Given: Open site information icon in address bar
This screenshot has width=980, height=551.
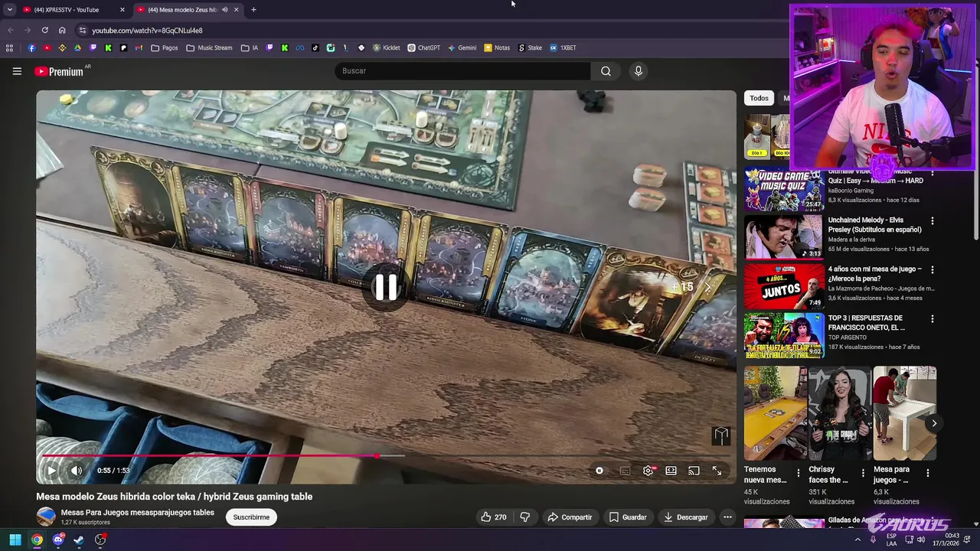Looking at the screenshot, I should [82, 31].
